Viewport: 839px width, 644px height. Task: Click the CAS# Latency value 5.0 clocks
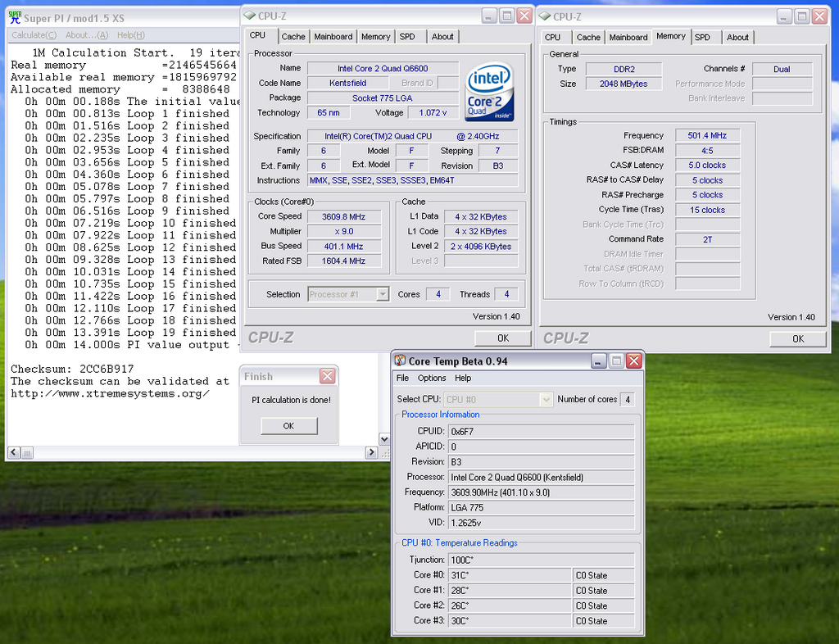click(x=707, y=166)
